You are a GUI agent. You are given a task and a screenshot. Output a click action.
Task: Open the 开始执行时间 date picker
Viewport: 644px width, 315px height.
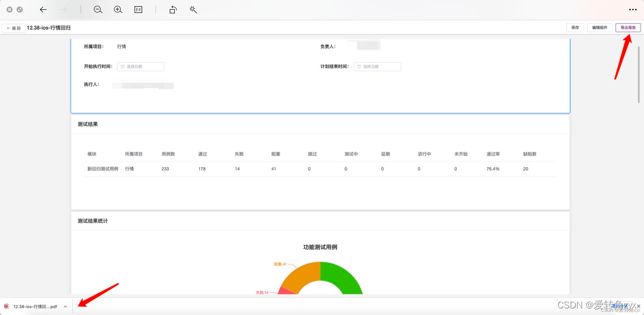pos(141,67)
